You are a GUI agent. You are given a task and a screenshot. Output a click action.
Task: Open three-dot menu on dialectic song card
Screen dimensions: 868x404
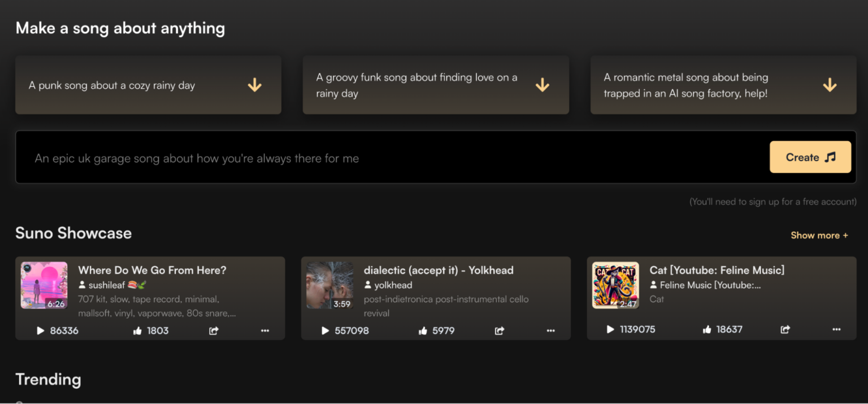[x=551, y=331]
